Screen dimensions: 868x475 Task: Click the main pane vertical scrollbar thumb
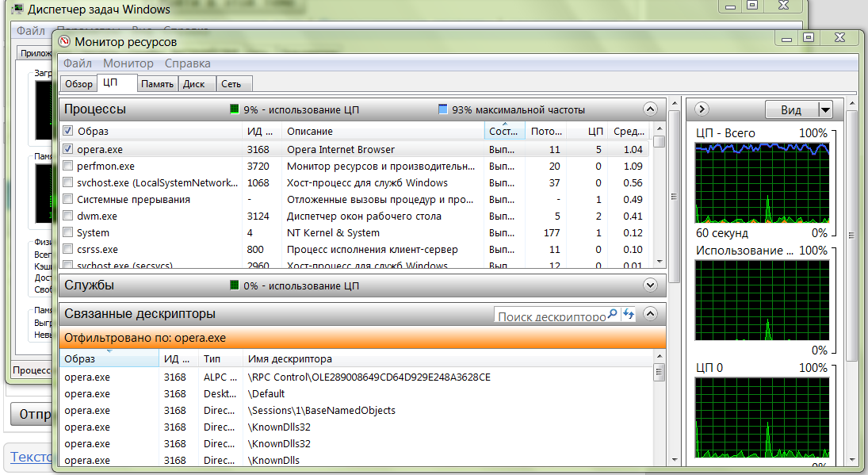[x=675, y=197]
